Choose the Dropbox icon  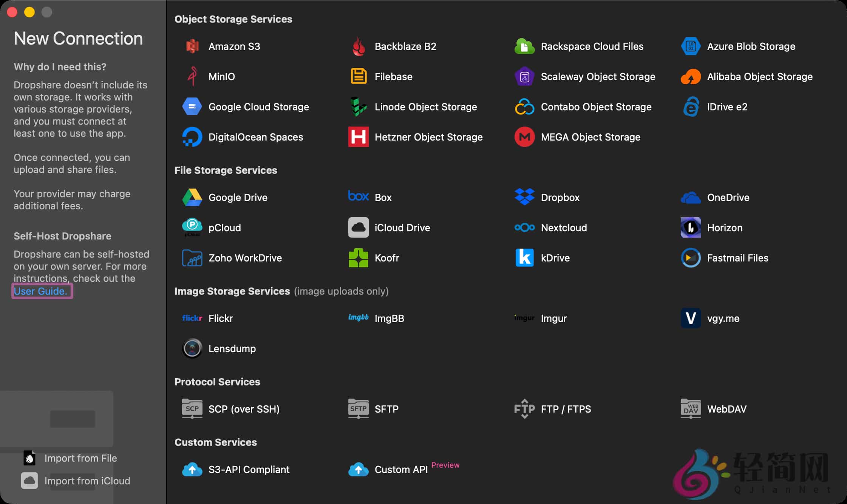click(524, 197)
